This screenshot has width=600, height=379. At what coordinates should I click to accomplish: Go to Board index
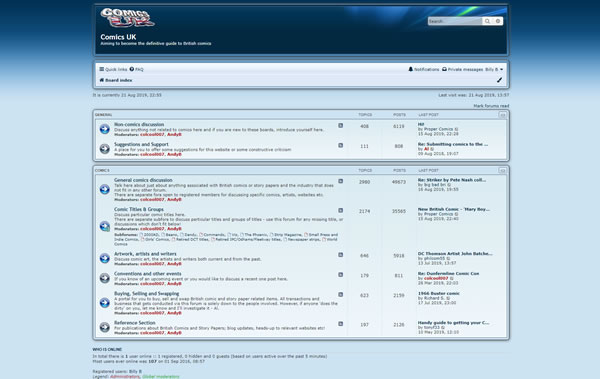(x=116, y=80)
